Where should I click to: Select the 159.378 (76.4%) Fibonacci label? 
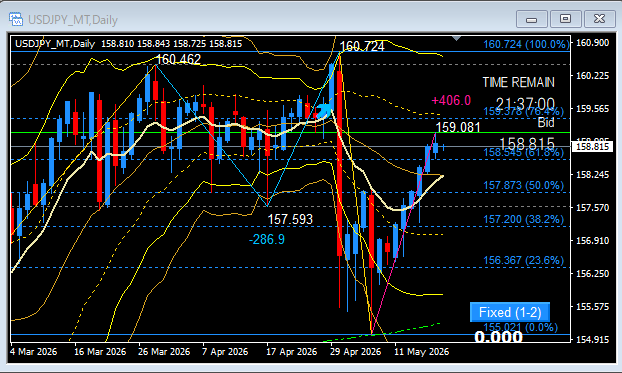coord(523,112)
